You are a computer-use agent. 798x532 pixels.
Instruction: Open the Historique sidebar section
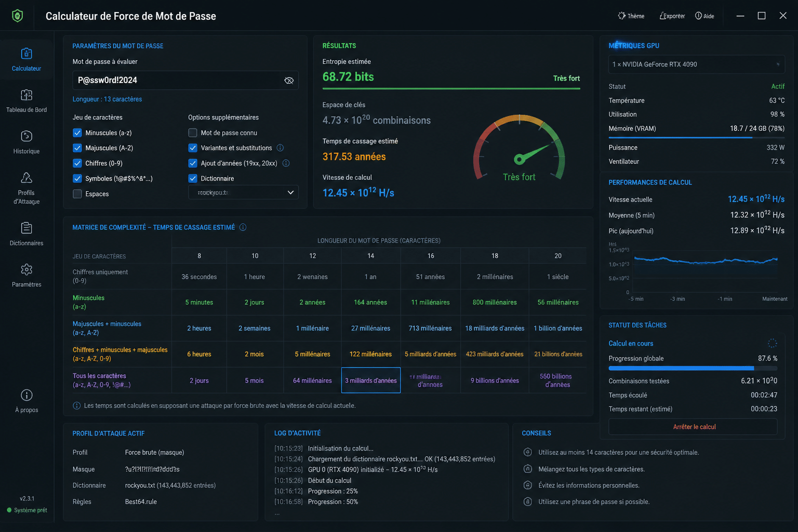point(26,142)
